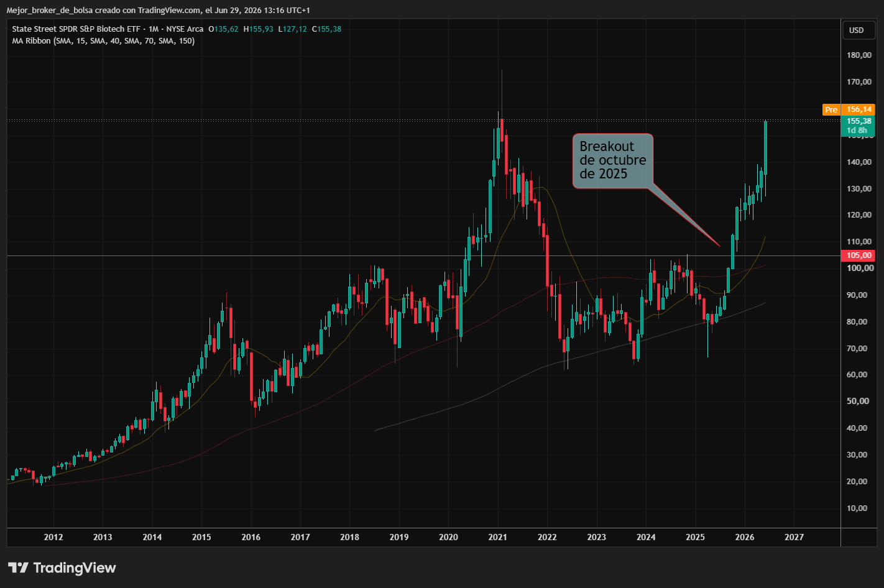
Task: Select the 'Breakout de octubre de 2025' callout
Action: point(613,160)
